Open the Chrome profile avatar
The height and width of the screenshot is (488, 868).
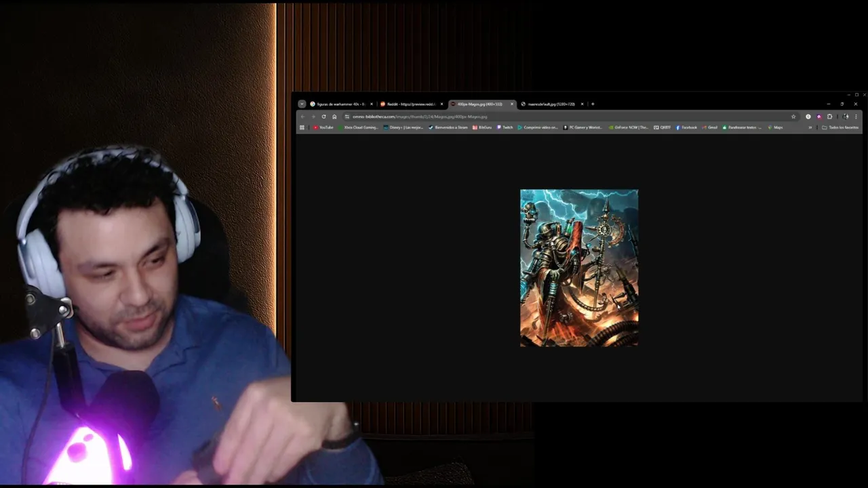(x=846, y=117)
